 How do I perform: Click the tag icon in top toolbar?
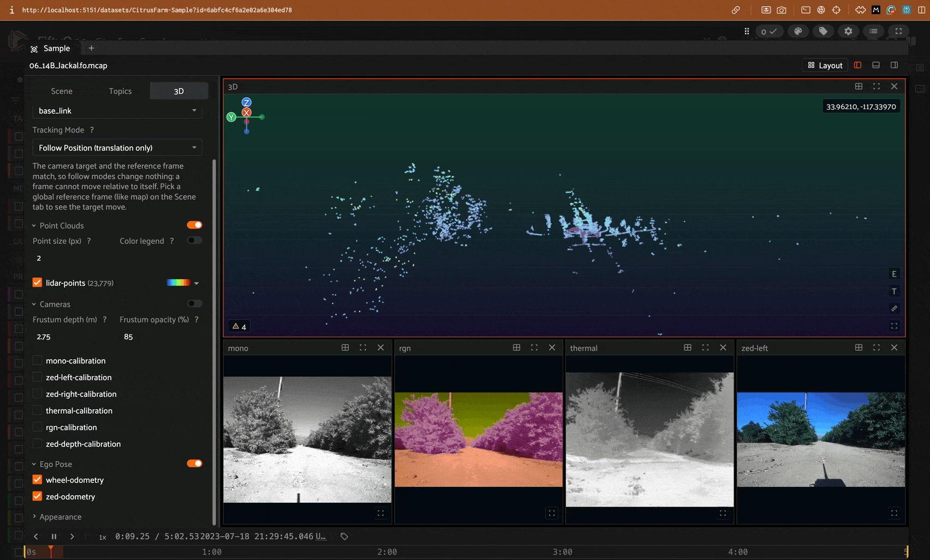[x=823, y=31]
